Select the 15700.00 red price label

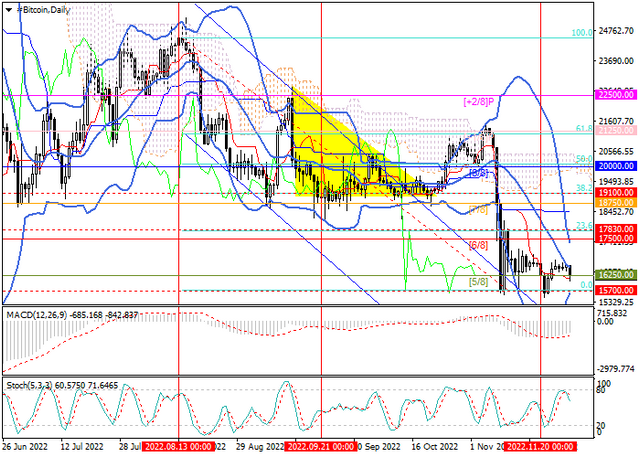616,291
